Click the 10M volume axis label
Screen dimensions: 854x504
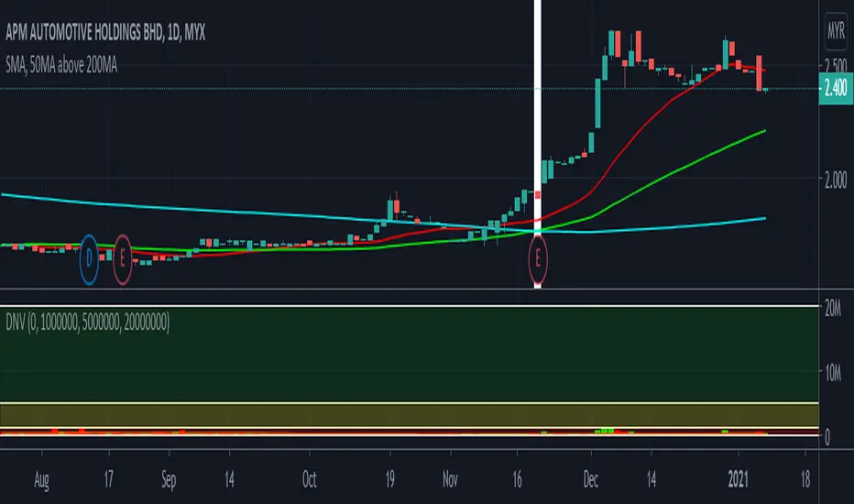[x=833, y=373]
